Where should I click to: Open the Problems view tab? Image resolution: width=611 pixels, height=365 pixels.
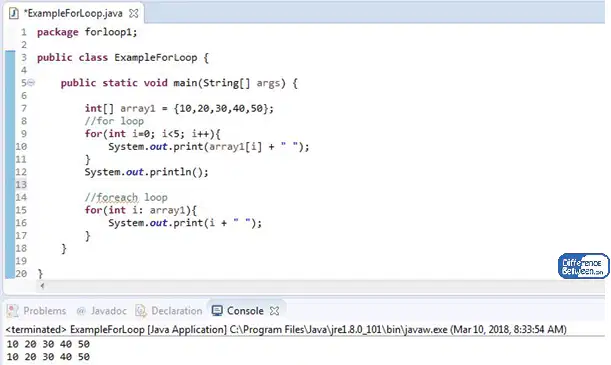point(37,311)
